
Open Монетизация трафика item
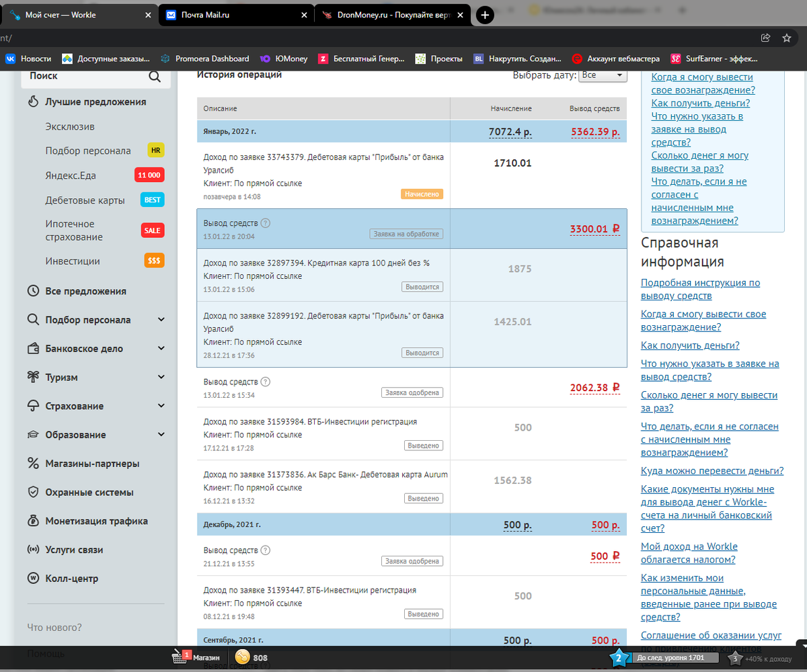coord(87,521)
